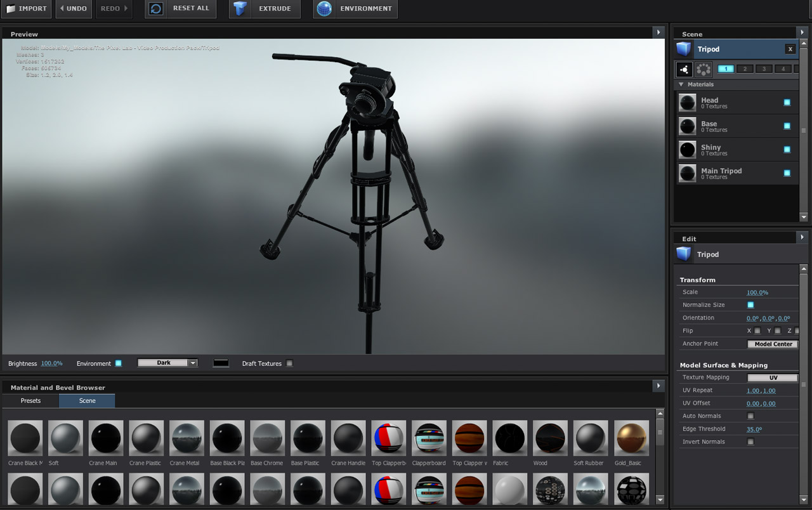Click the Import folder icon
The width and height of the screenshot is (812, 510).
(x=11, y=9)
